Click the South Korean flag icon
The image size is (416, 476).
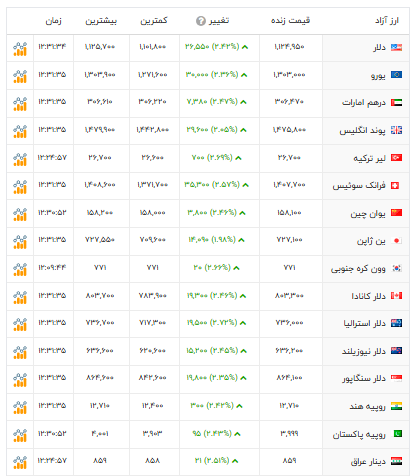coord(396,268)
